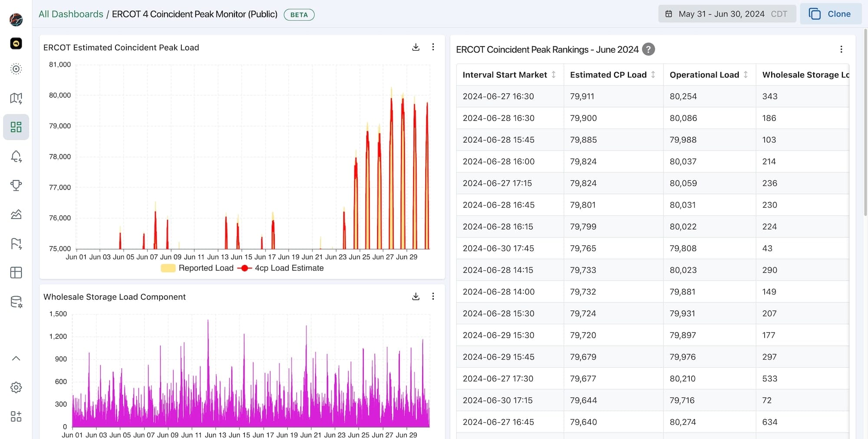This screenshot has height=439, width=868.
Task: Download the ERCOT Estimated Coincident Peak Load chart
Action: click(416, 47)
